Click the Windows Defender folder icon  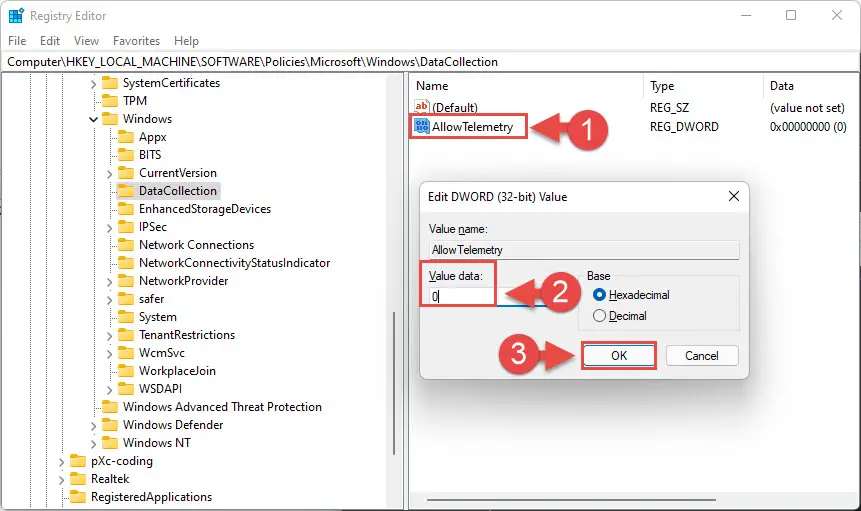(110, 425)
